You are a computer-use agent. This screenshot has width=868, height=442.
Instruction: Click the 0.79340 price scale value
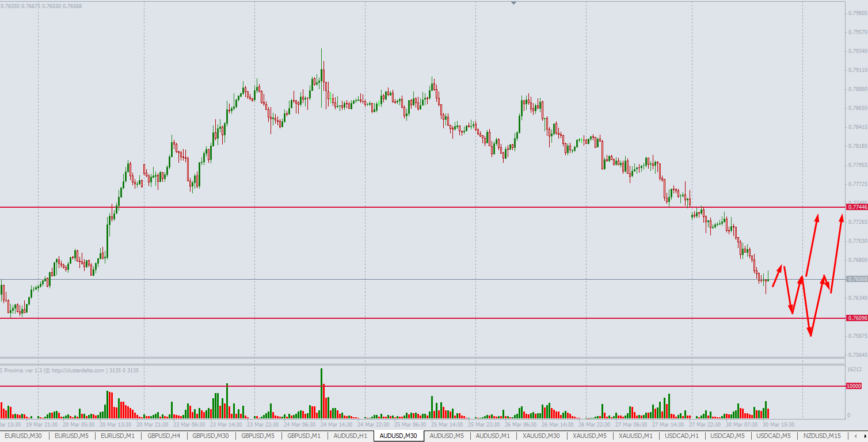coord(857,51)
